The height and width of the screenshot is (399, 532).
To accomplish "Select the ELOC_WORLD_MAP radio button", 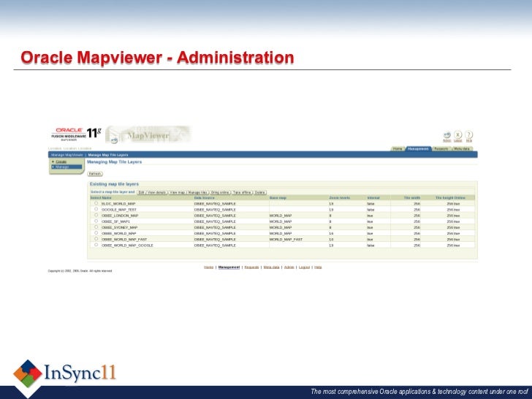I will click(x=96, y=203).
